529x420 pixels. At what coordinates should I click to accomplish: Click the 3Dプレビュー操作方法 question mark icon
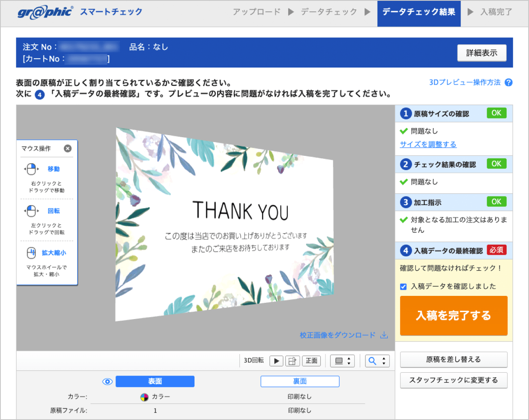[509, 82]
